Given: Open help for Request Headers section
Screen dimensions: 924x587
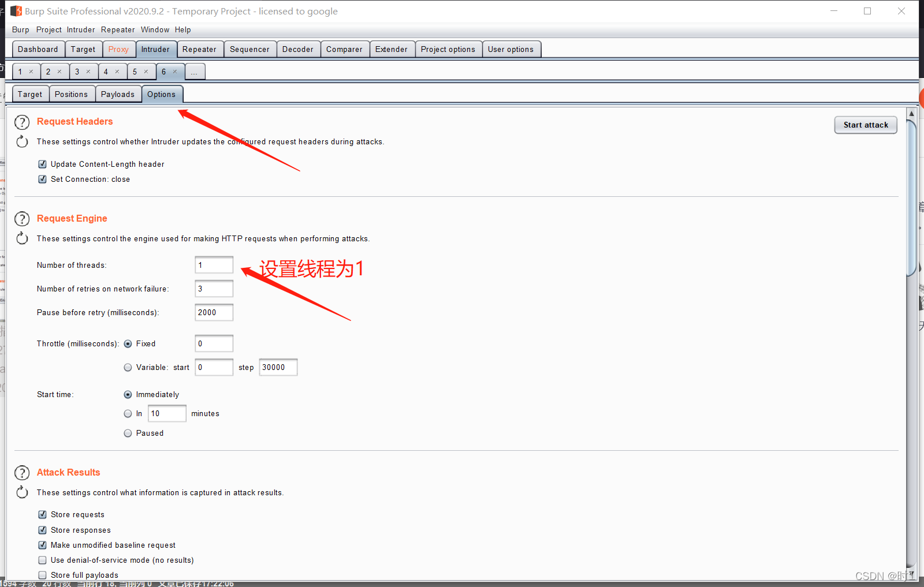Looking at the screenshot, I should coord(22,122).
